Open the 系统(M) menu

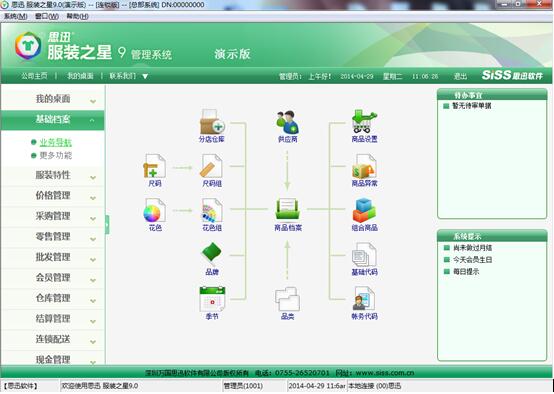point(16,16)
